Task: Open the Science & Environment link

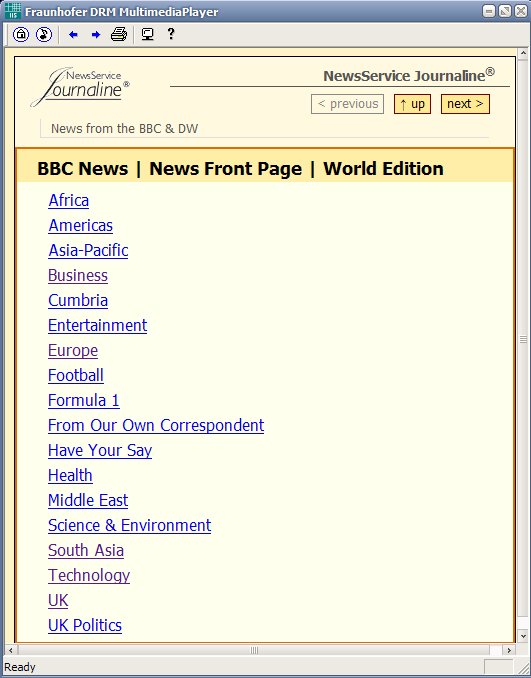Action: click(130, 525)
